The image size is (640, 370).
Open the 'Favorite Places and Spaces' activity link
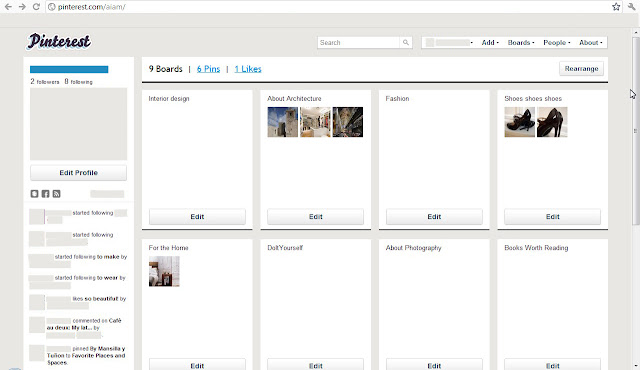(86, 359)
